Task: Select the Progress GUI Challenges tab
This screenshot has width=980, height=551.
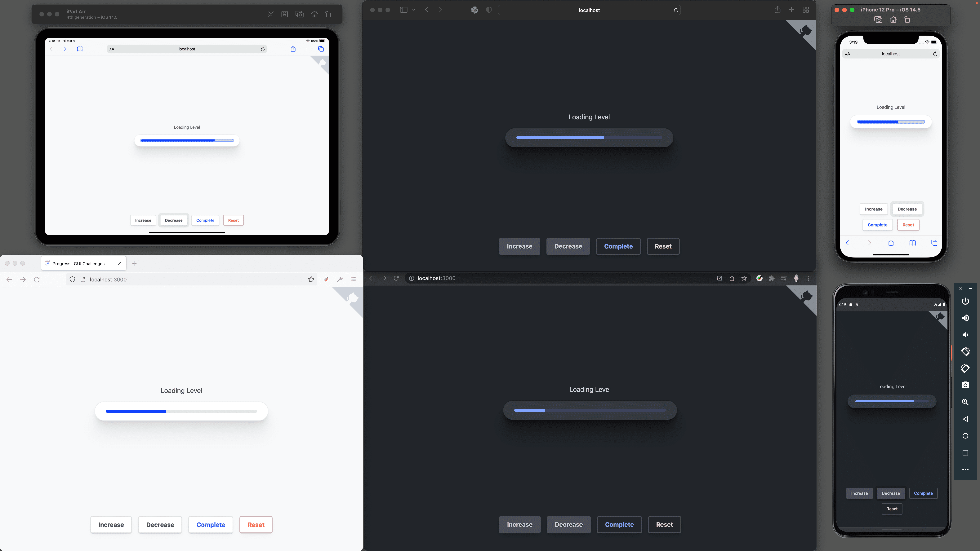Action: pos(79,263)
